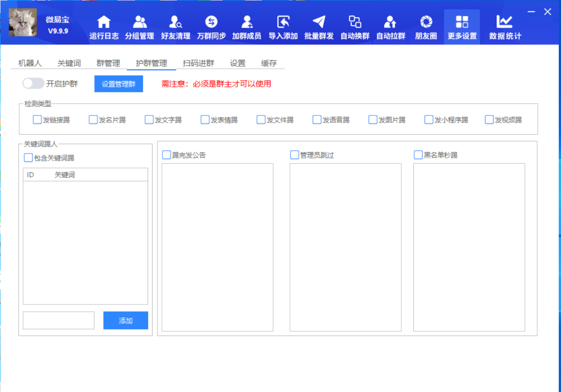Open the 导入添加 import tool
Viewport: 561px width, 392px height.
pyautogui.click(x=283, y=26)
